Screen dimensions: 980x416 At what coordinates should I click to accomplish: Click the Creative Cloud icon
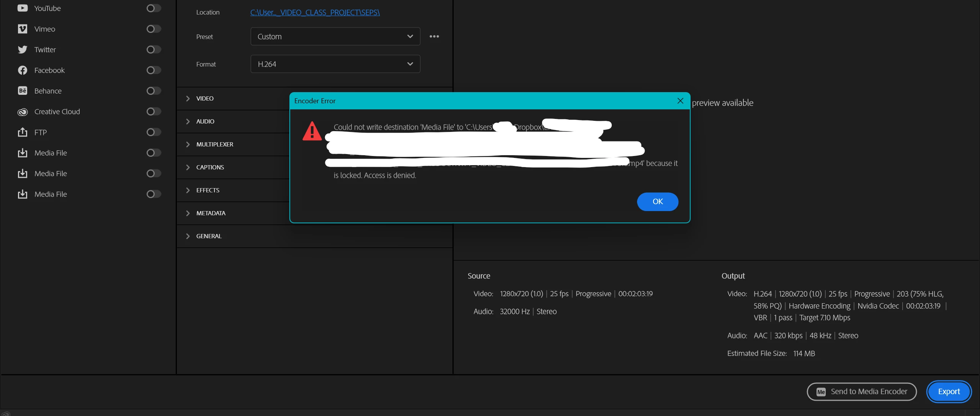(23, 112)
